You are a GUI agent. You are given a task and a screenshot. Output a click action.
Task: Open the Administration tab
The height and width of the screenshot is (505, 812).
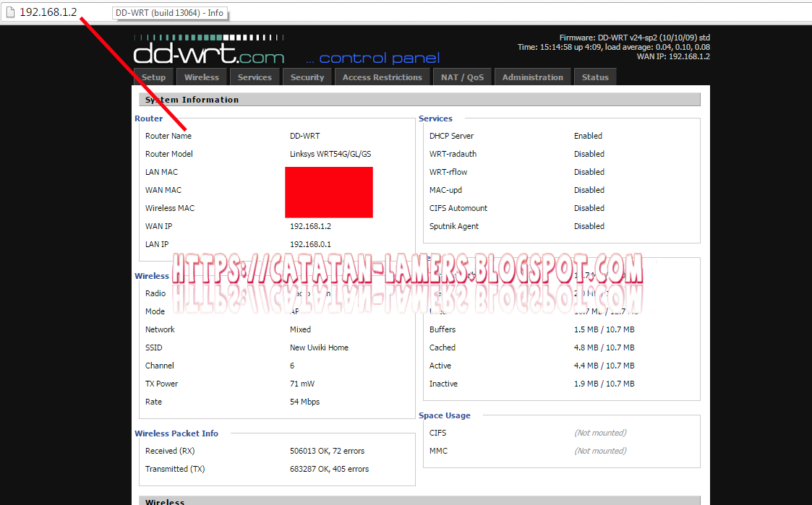click(x=532, y=77)
